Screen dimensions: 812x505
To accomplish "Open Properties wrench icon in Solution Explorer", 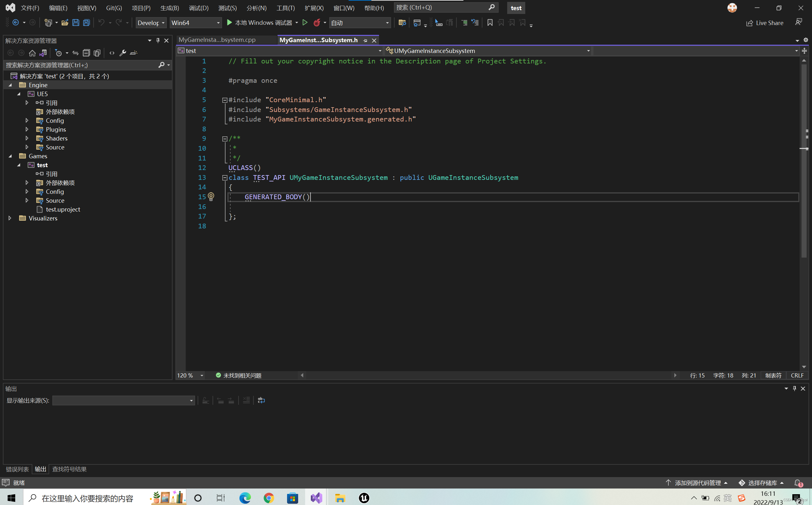I will pyautogui.click(x=123, y=53).
